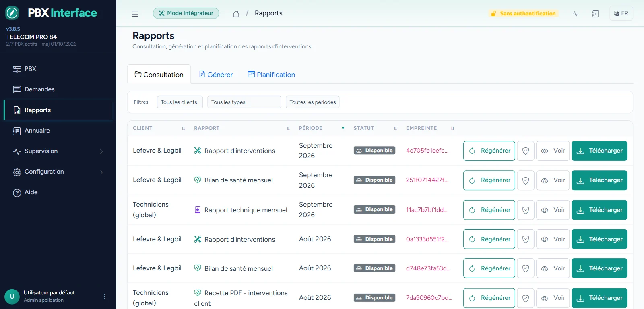Click shield icon for Septembre Rapport d'interventions
The width and height of the screenshot is (644, 309).
tap(526, 151)
